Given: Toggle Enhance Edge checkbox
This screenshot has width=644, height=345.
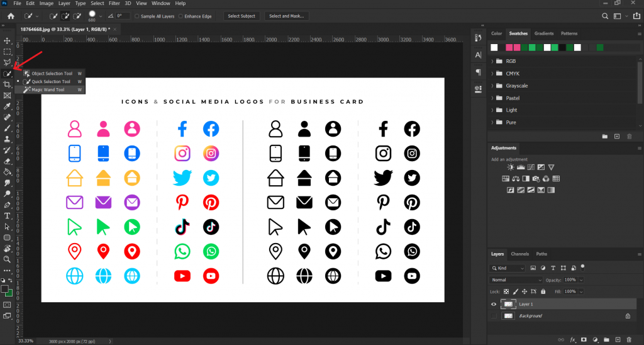Looking at the screenshot, I should (x=180, y=16).
